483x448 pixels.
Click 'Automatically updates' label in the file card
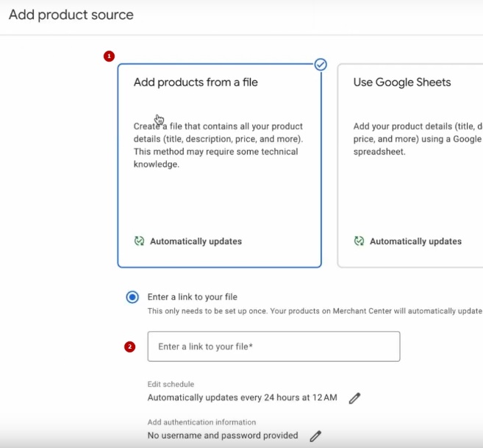(x=196, y=241)
